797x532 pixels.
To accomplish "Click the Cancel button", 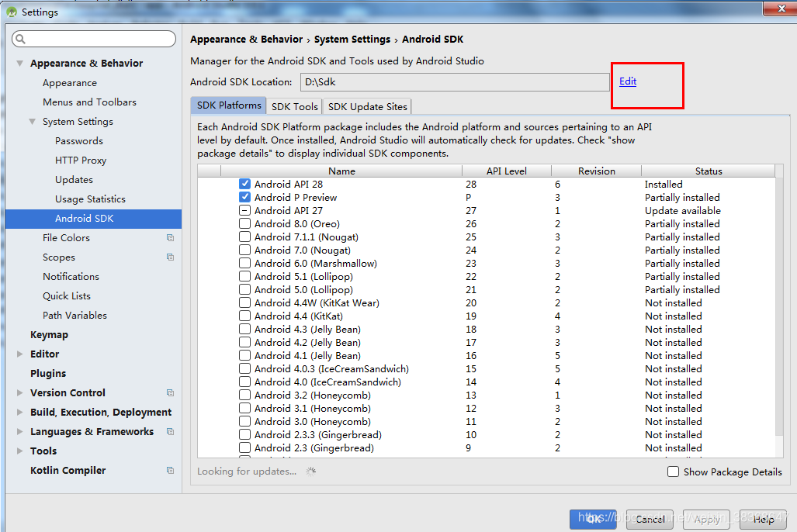I will [x=650, y=520].
